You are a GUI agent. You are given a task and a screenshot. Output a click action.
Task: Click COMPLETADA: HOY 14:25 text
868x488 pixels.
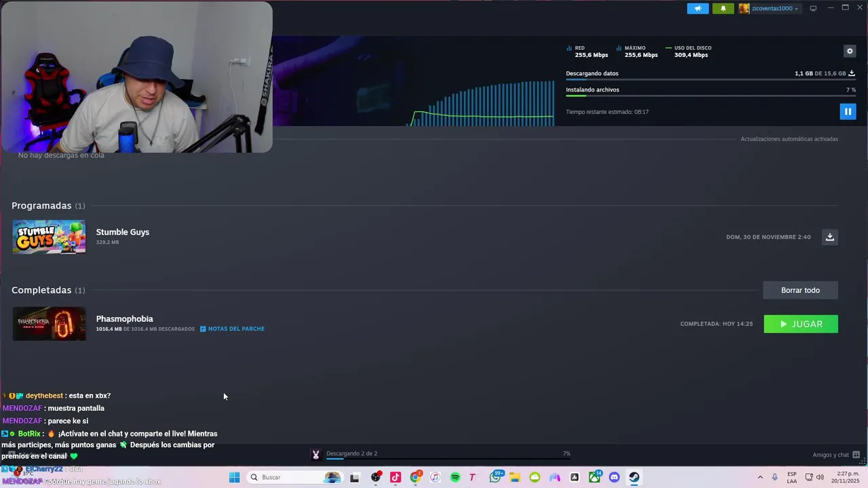(x=717, y=324)
